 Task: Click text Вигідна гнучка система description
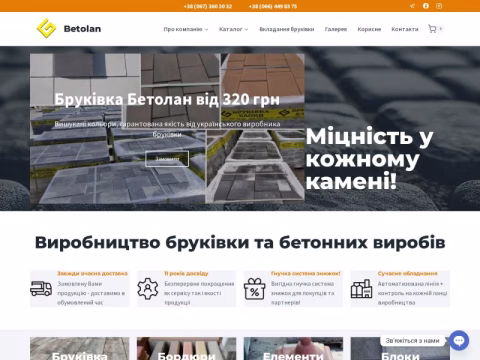point(302,293)
